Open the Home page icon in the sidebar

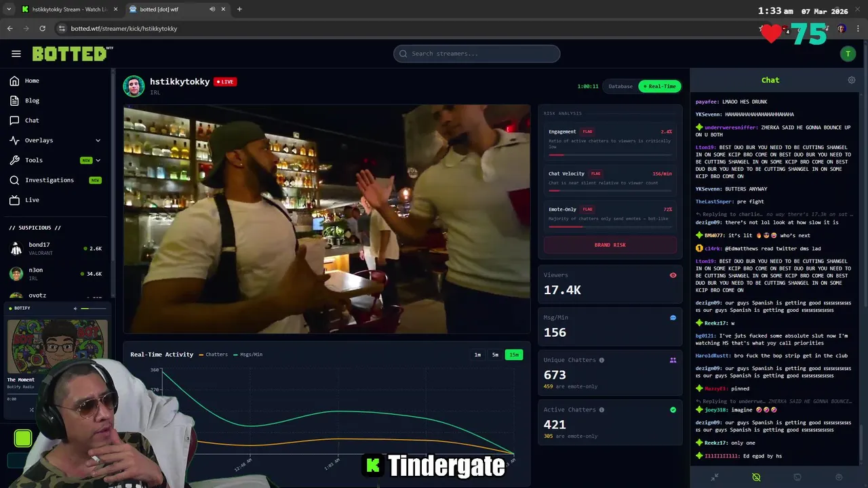pos(14,81)
